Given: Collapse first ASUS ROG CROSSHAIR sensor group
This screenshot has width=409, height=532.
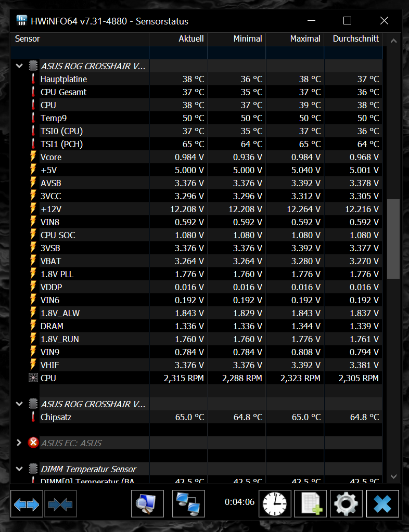Looking at the screenshot, I should (x=19, y=66).
